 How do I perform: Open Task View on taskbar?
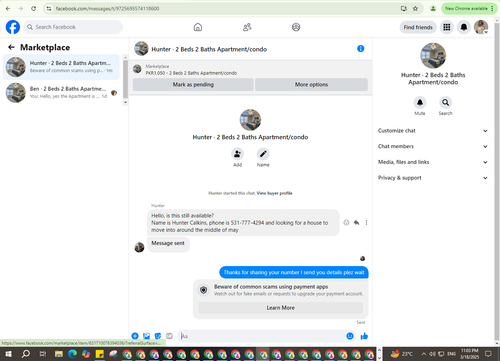click(43, 354)
